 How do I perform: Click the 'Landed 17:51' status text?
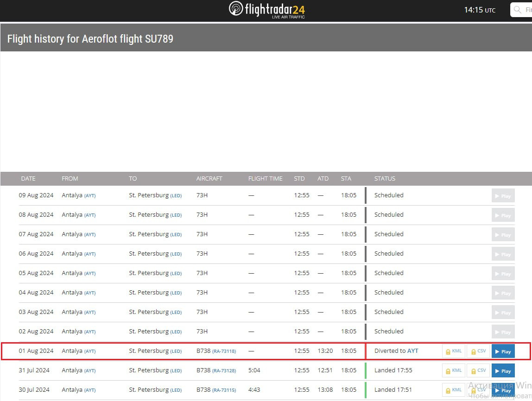point(393,390)
